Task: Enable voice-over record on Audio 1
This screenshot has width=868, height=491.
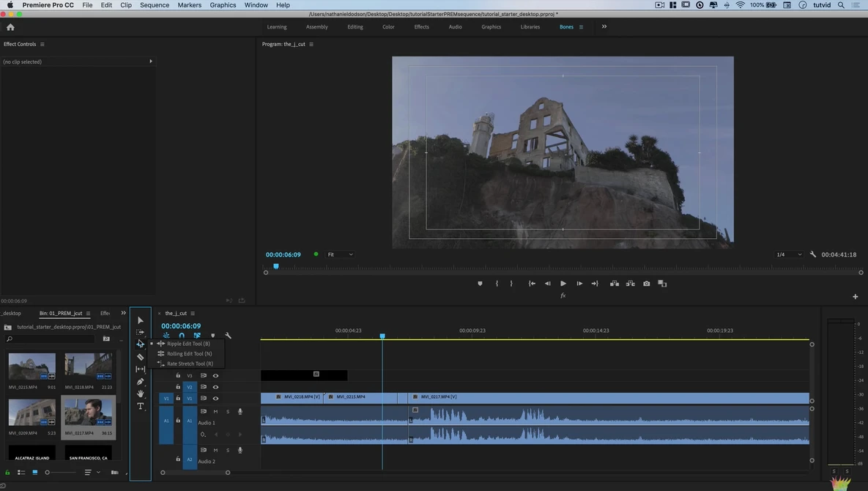Action: tap(240, 411)
